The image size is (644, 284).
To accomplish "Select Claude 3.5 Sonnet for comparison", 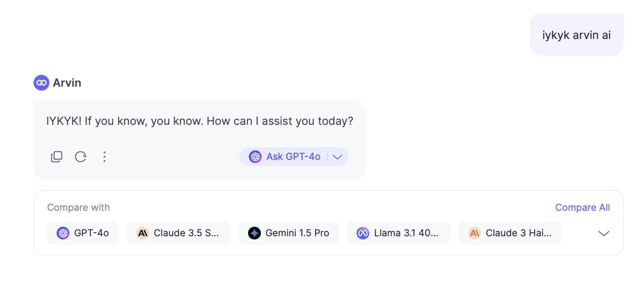I will [178, 233].
